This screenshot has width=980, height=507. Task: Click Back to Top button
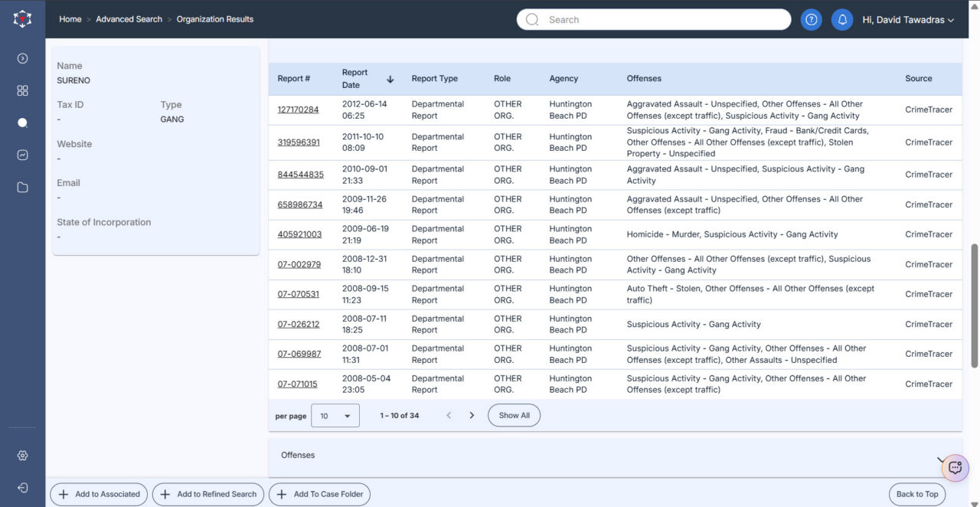coord(917,495)
